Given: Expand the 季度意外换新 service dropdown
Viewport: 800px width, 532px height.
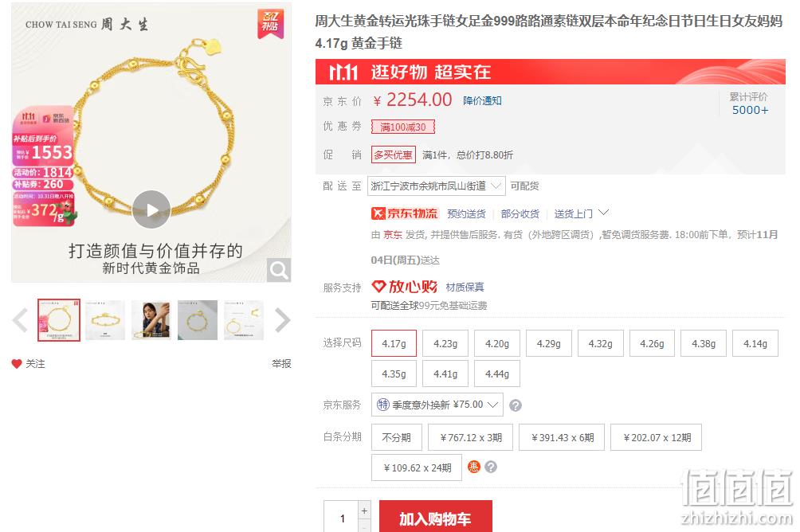Looking at the screenshot, I should [x=437, y=405].
